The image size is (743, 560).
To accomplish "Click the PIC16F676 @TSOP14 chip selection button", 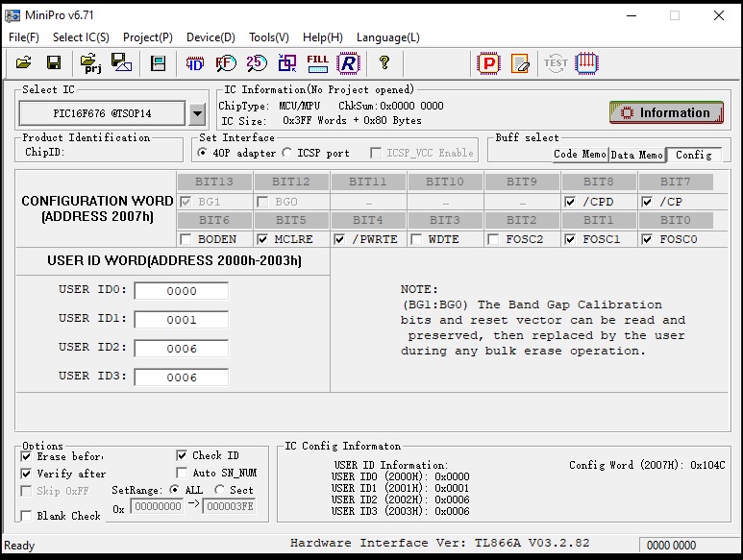I will [103, 113].
